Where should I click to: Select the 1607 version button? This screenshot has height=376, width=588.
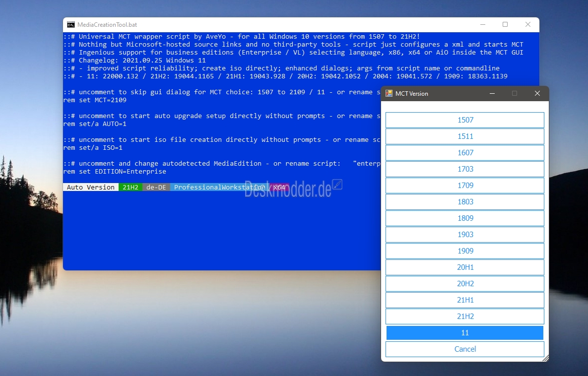click(464, 153)
